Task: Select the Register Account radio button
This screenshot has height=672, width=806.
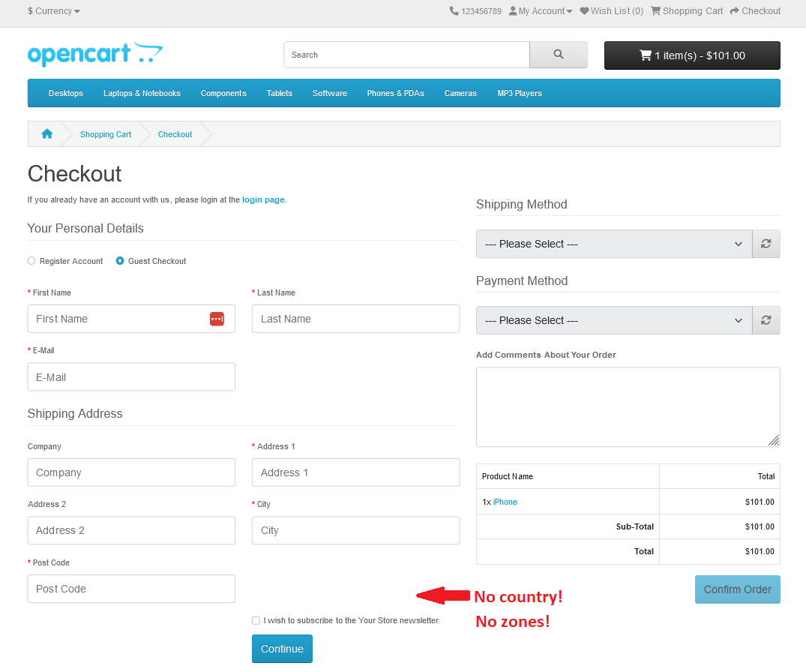Action: (31, 260)
